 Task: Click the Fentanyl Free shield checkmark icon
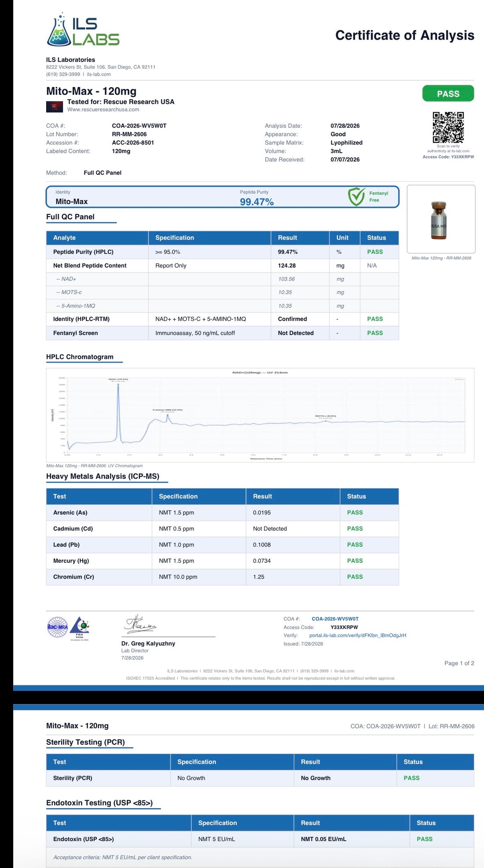pyautogui.click(x=356, y=197)
